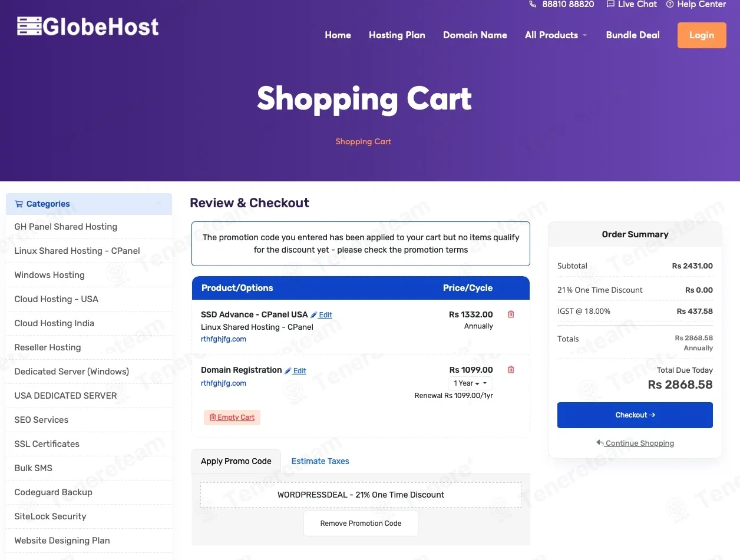Click the 88810 88820 phone number

[568, 4]
